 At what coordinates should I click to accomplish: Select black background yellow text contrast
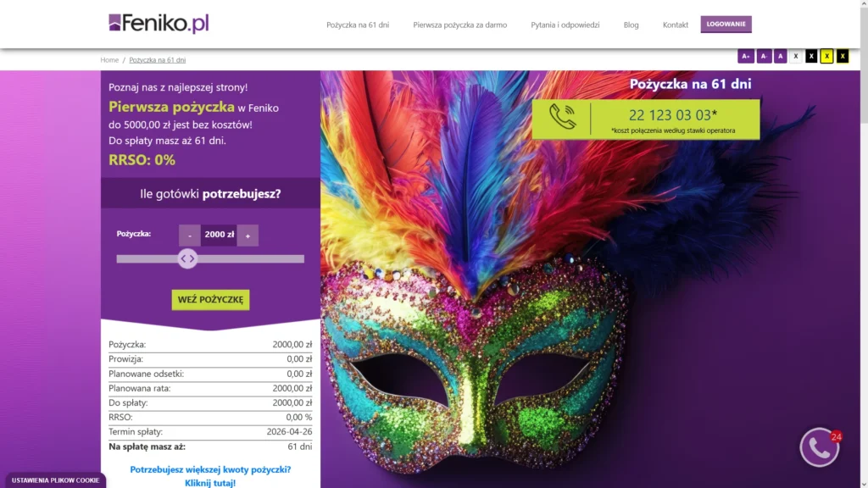[x=843, y=56]
